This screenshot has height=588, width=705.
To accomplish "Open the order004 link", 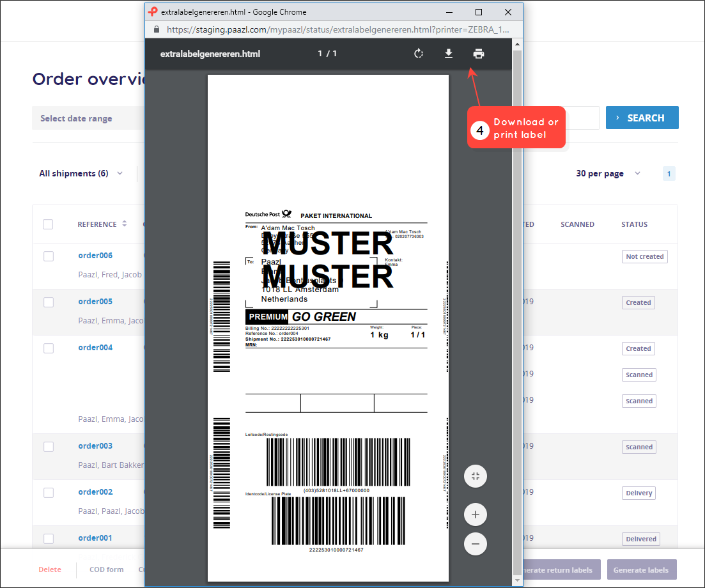I will coord(95,348).
